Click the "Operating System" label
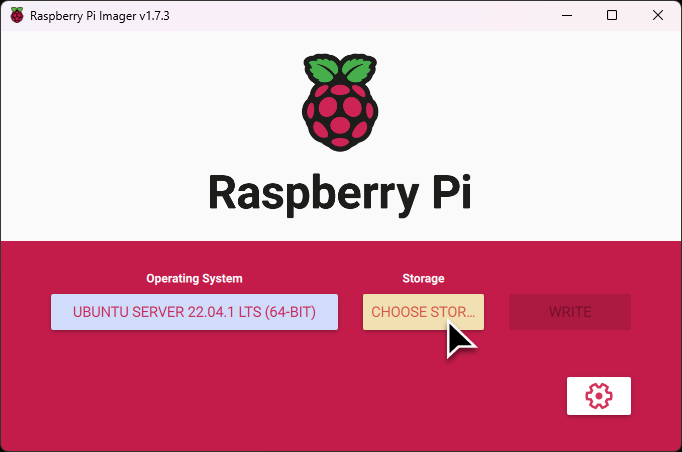 [x=194, y=279]
